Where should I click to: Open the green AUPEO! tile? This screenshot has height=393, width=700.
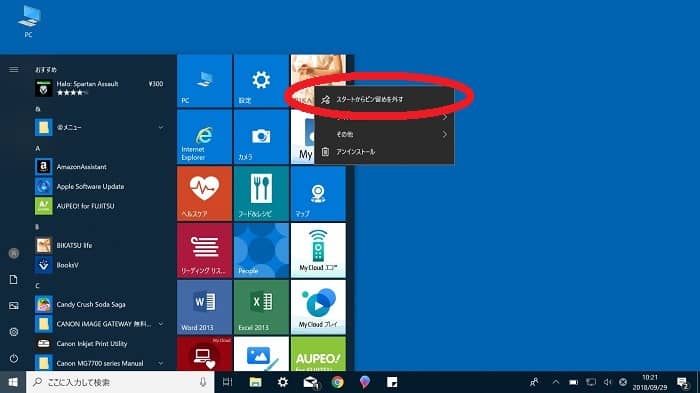tap(318, 354)
